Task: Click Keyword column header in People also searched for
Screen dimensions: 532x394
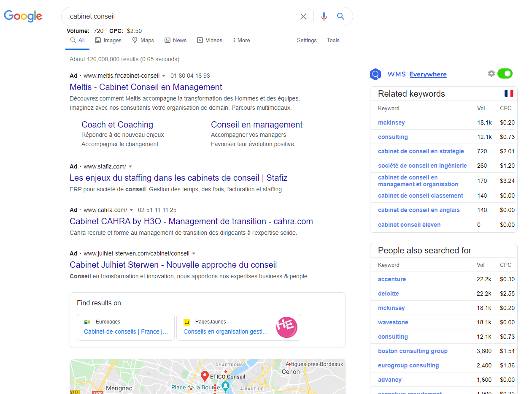Action: (x=389, y=265)
